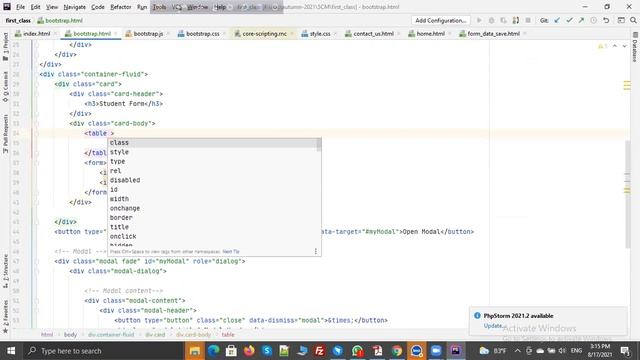This screenshot has width=640, height=360.
Task: Click 'div.card-body' in breadcrumb bar
Action: [x=193, y=335]
